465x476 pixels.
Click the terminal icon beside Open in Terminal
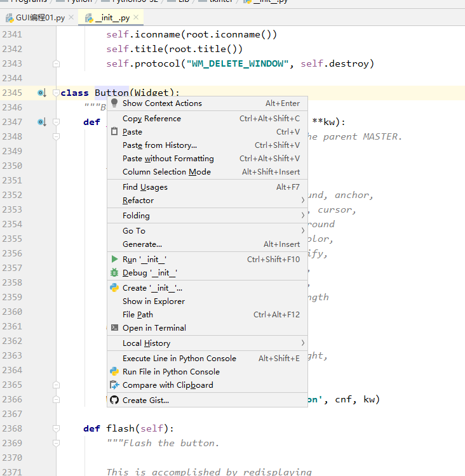(114, 327)
